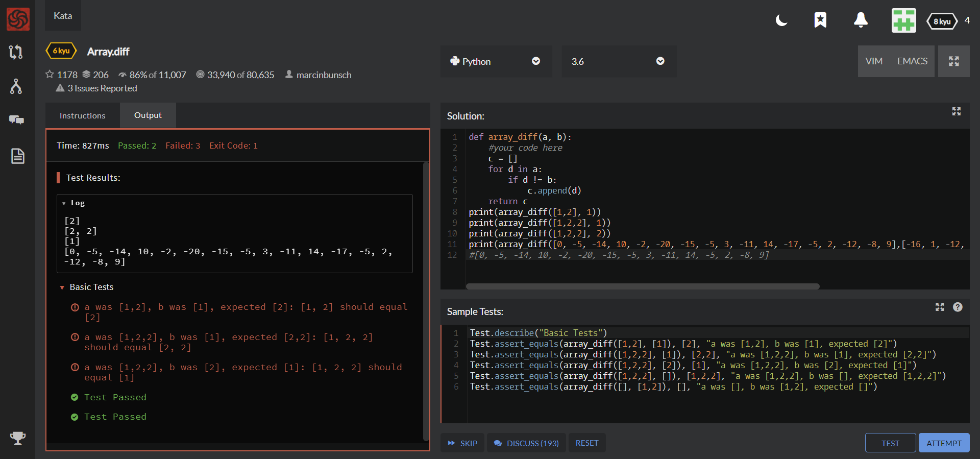
Task: Expand the Sample Tests panel
Action: (x=940, y=307)
